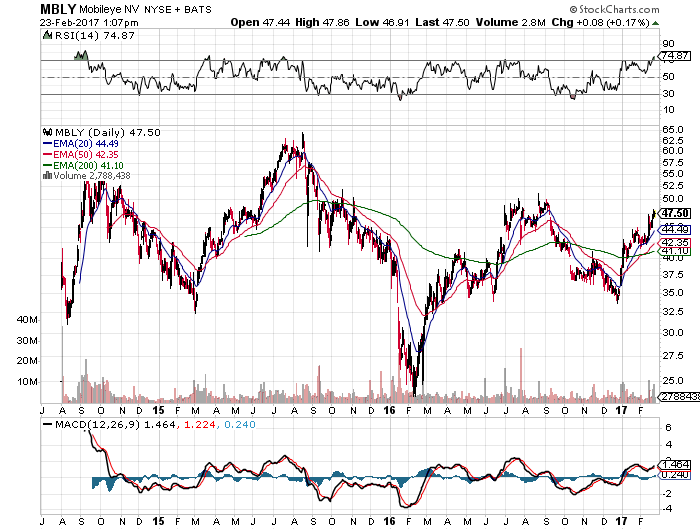Click the volume bars icon in legend
The width and height of the screenshot is (700, 530).
47,175
